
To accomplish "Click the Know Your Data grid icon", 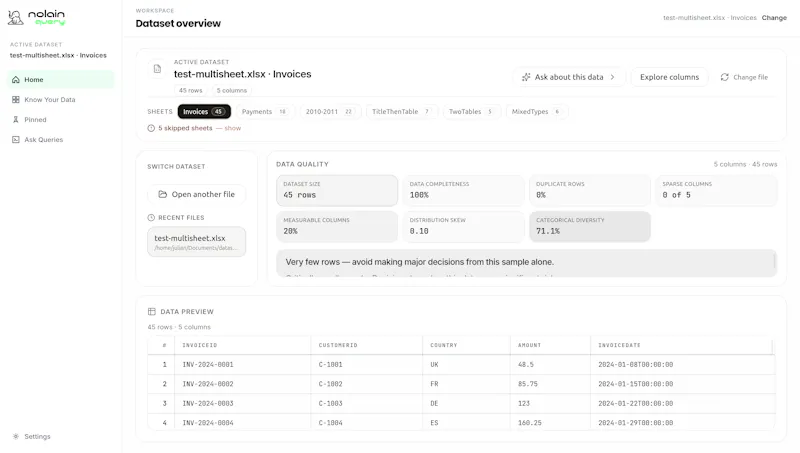I will [16, 99].
